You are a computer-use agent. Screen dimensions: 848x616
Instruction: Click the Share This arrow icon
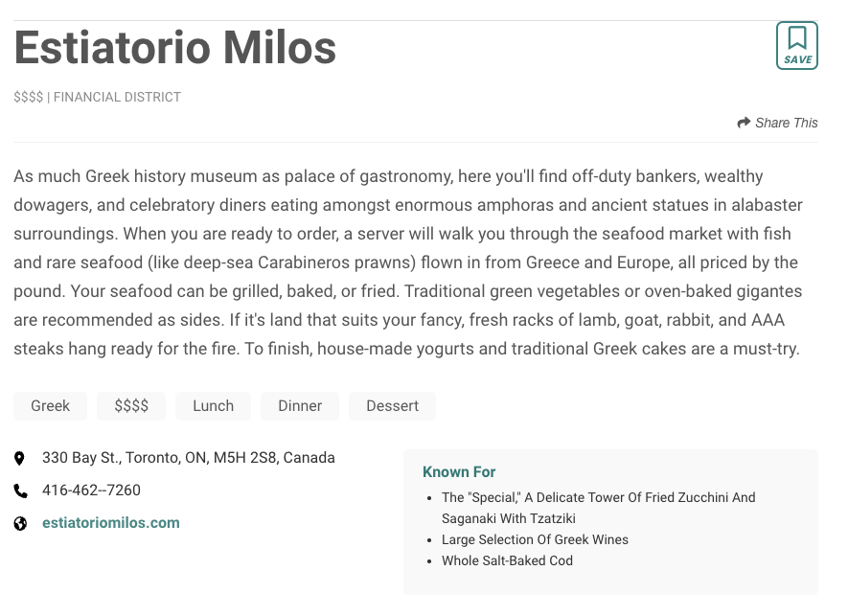744,123
